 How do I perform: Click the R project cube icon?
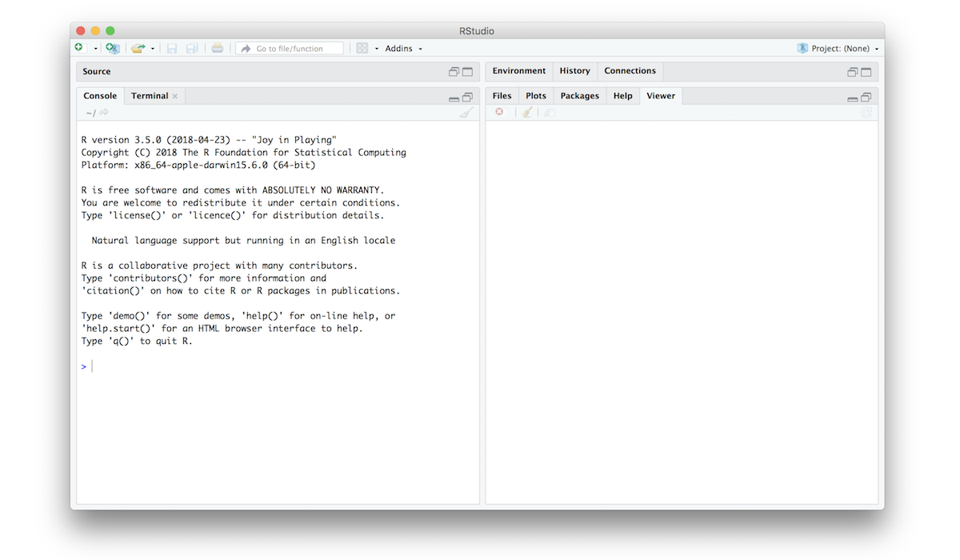802,49
